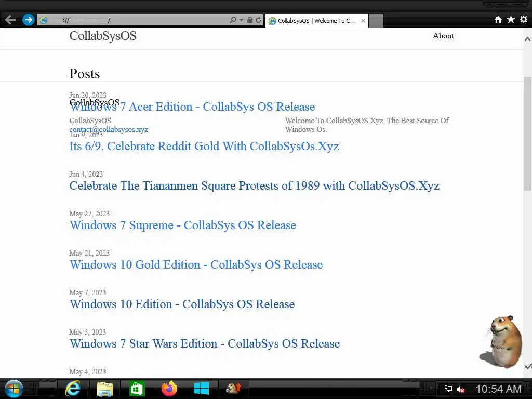The width and height of the screenshot is (532, 399).
Task: Refresh the page with reload icon
Action: tap(259, 20)
